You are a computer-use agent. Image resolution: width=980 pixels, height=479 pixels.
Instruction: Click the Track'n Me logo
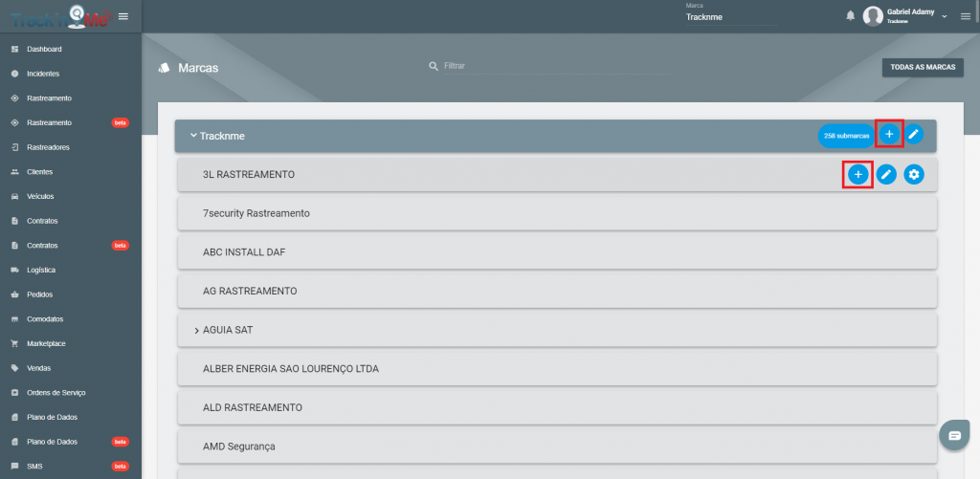tap(60, 16)
